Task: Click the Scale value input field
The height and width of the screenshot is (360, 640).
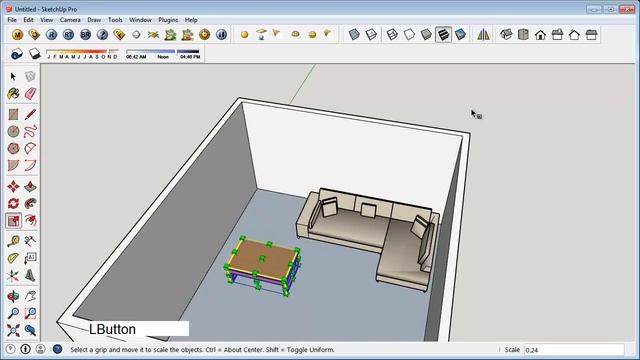Action: click(x=574, y=350)
